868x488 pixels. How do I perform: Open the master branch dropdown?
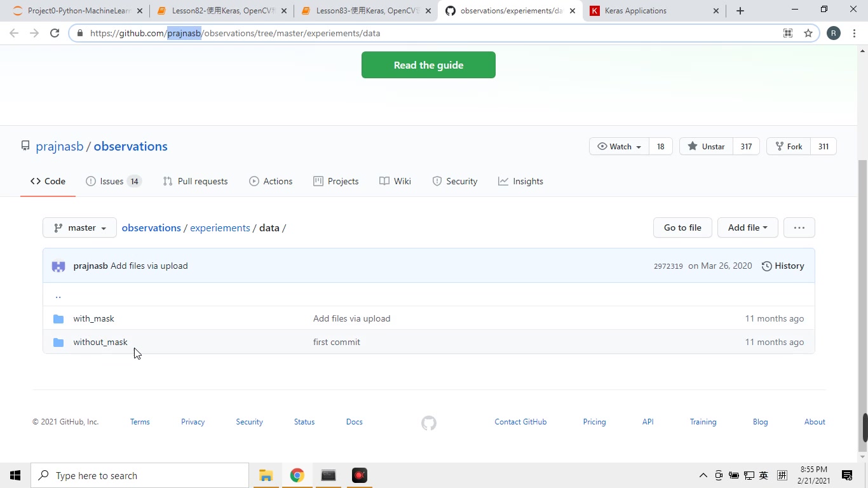[79, 227]
